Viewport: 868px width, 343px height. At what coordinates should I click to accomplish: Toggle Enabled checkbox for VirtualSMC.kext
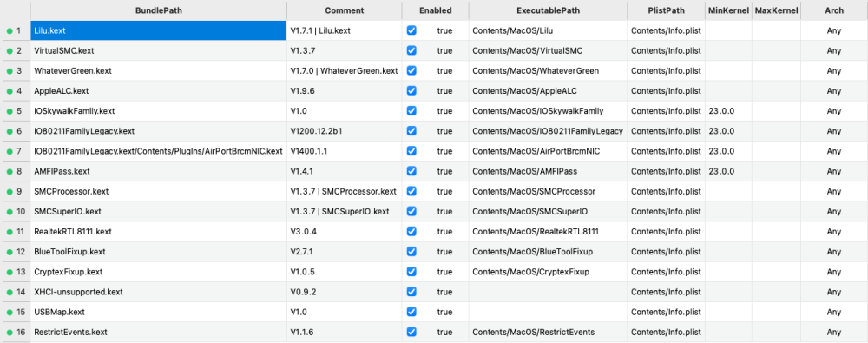(x=411, y=50)
